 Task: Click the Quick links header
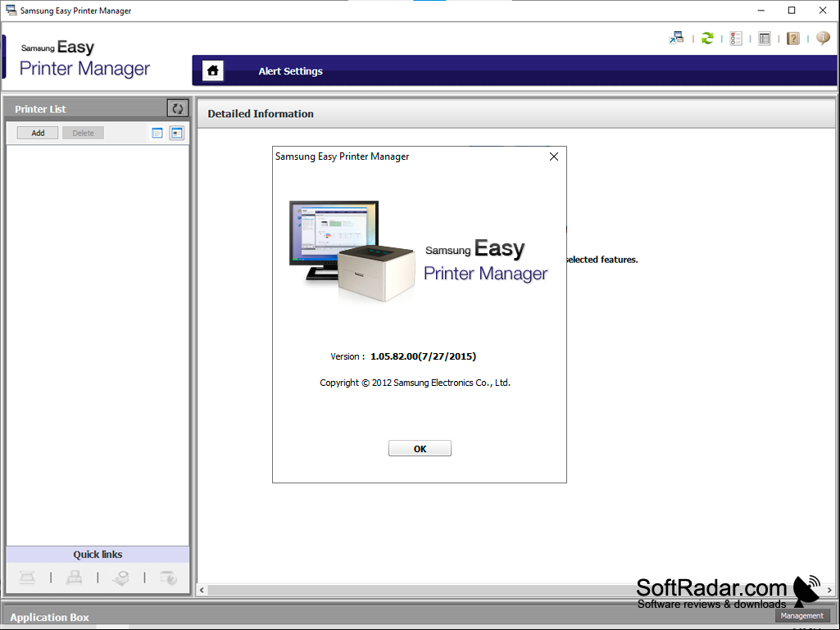98,555
